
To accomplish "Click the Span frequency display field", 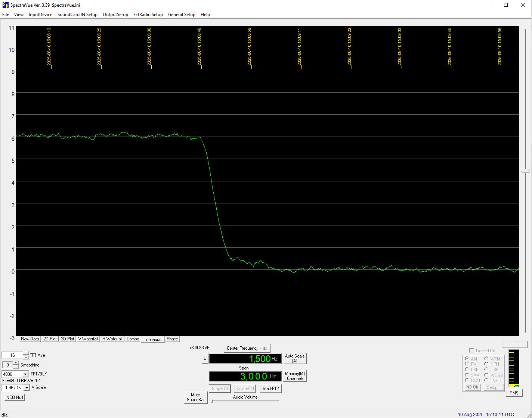I will tap(245, 376).
